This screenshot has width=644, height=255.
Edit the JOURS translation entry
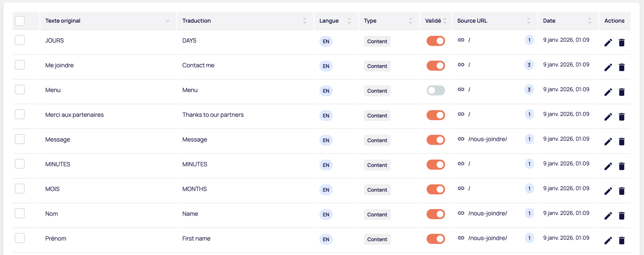pyautogui.click(x=608, y=42)
